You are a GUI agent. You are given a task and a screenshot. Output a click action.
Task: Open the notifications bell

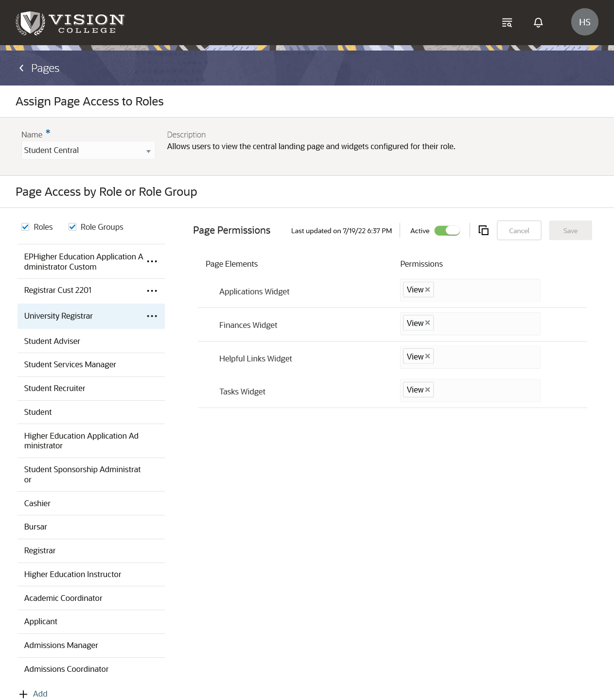click(x=538, y=22)
